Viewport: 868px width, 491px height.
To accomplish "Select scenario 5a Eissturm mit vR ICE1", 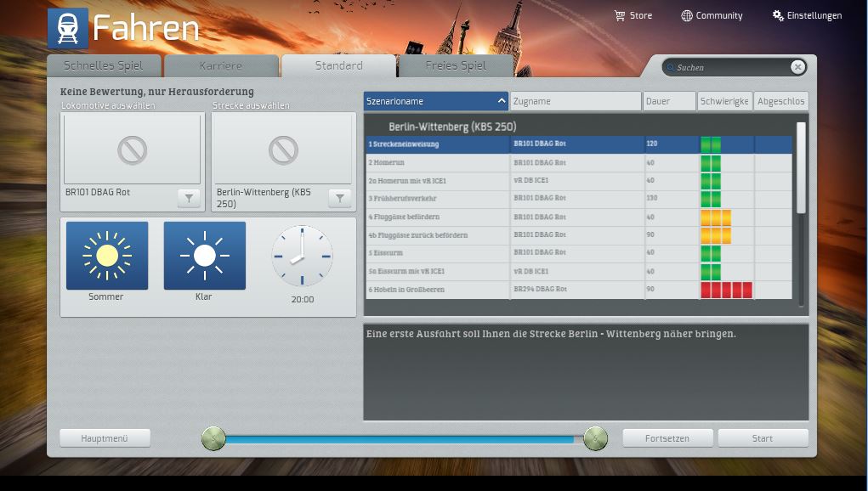I will 578,271.
